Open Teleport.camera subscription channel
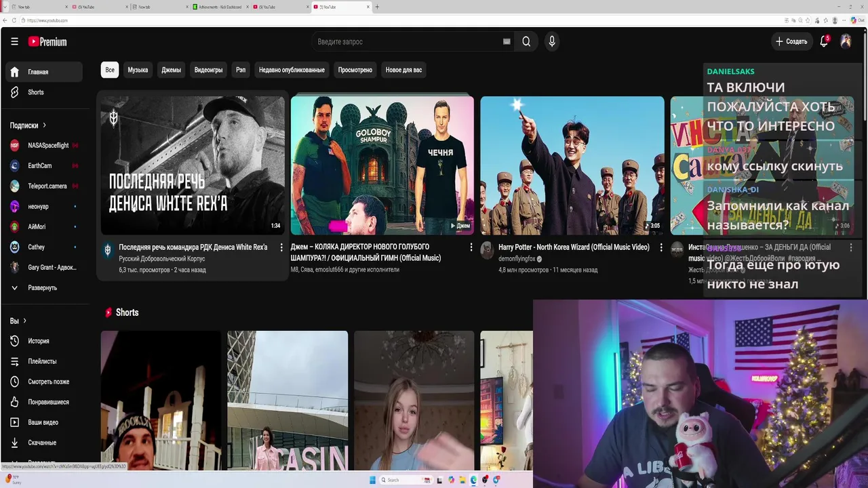The width and height of the screenshot is (868, 488). tap(44, 186)
